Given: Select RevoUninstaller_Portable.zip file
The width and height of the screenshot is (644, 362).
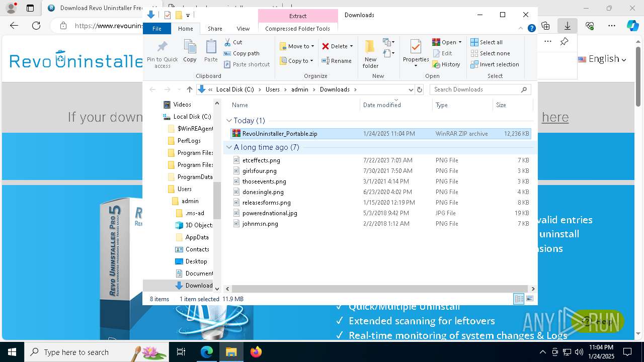Looking at the screenshot, I should [x=380, y=134].
